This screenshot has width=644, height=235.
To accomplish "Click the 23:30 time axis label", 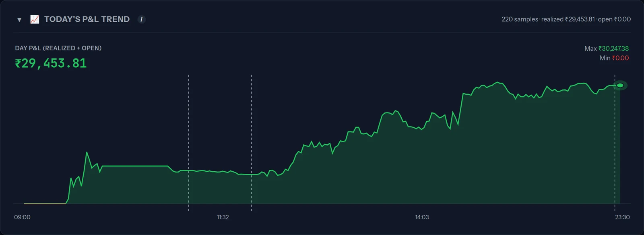I will 622,217.
